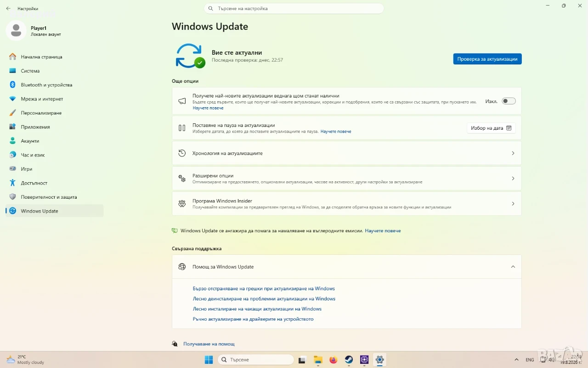Open Ръчно актуализиране на драйверите link
The image size is (588, 368).
click(x=253, y=319)
